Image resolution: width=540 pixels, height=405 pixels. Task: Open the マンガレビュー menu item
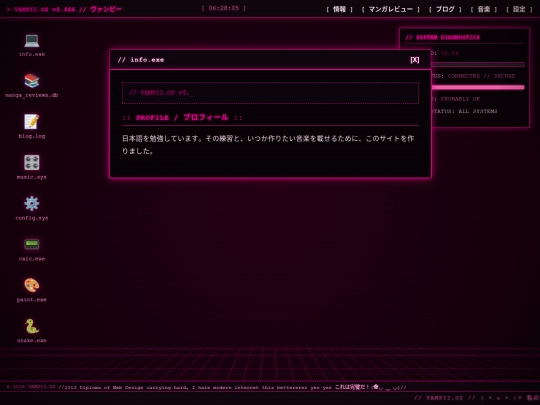[x=391, y=9]
